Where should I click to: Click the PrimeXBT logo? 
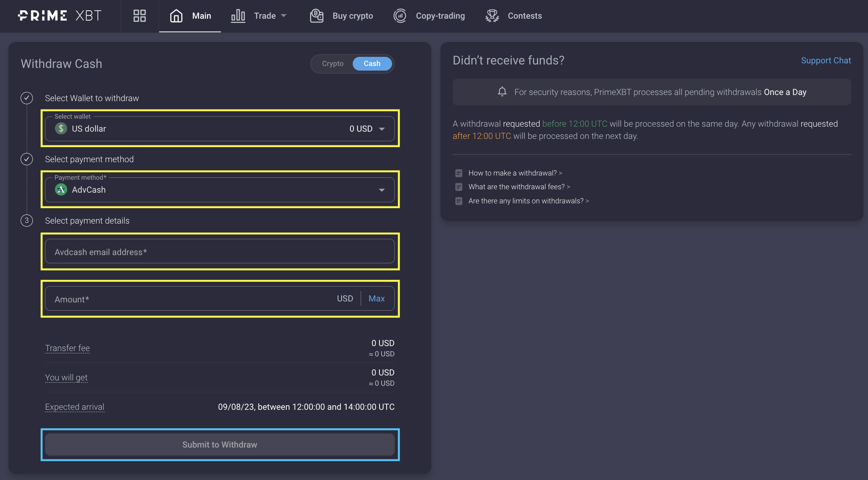[60, 16]
